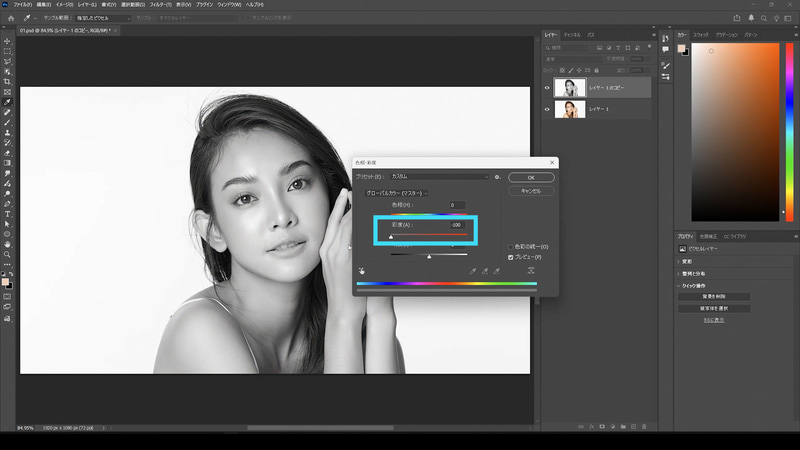Click the Select Subject quick action button
Viewport: 800px width, 450px height.
point(714,309)
